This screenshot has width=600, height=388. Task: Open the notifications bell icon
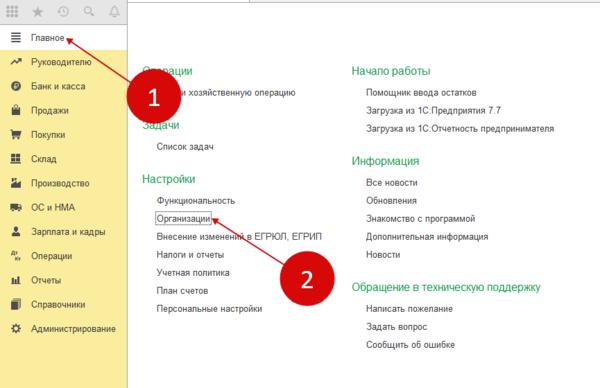coord(114,11)
